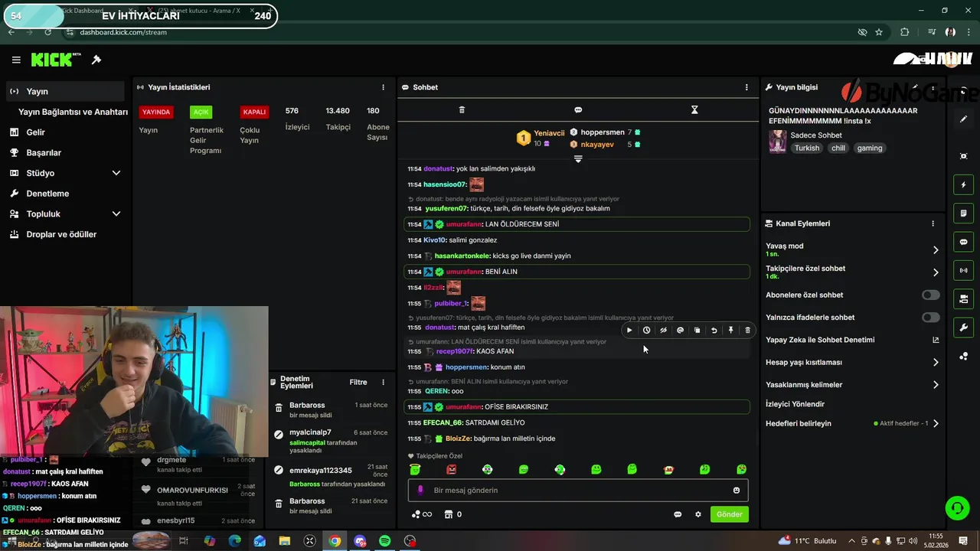Click the play icon in message action bar
980x551 pixels.
pyautogui.click(x=629, y=331)
